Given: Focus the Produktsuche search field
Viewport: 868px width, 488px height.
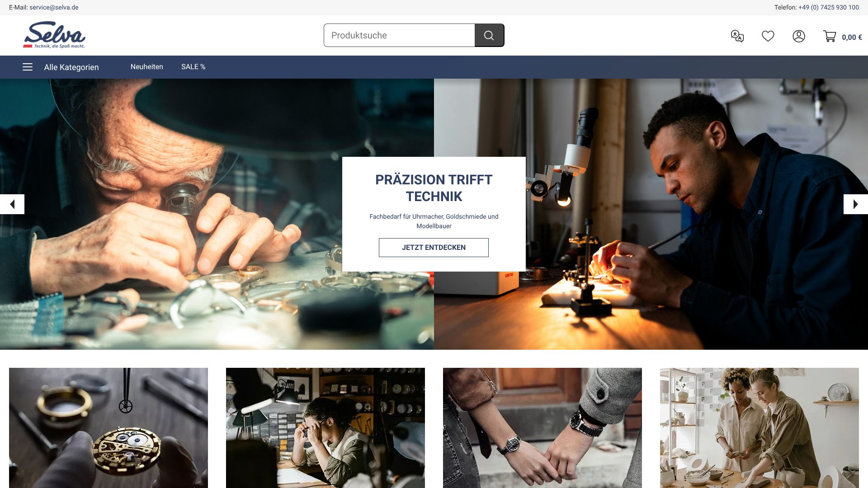Looking at the screenshot, I should click(399, 35).
